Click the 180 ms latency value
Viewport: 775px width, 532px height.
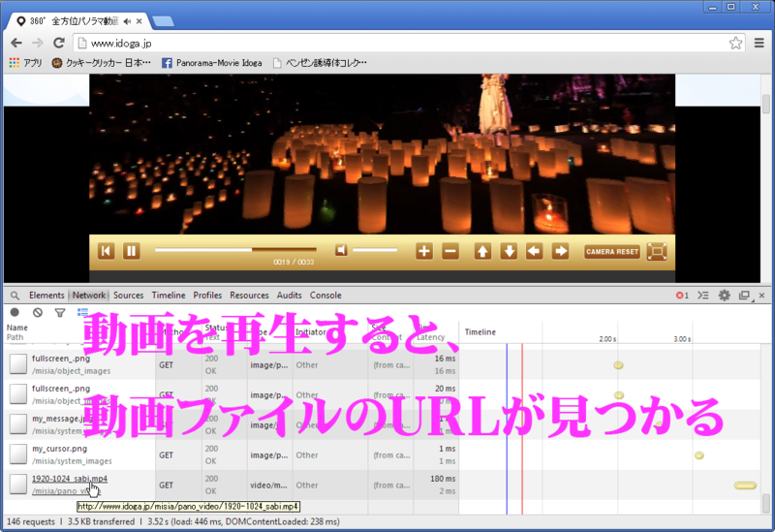click(x=443, y=479)
